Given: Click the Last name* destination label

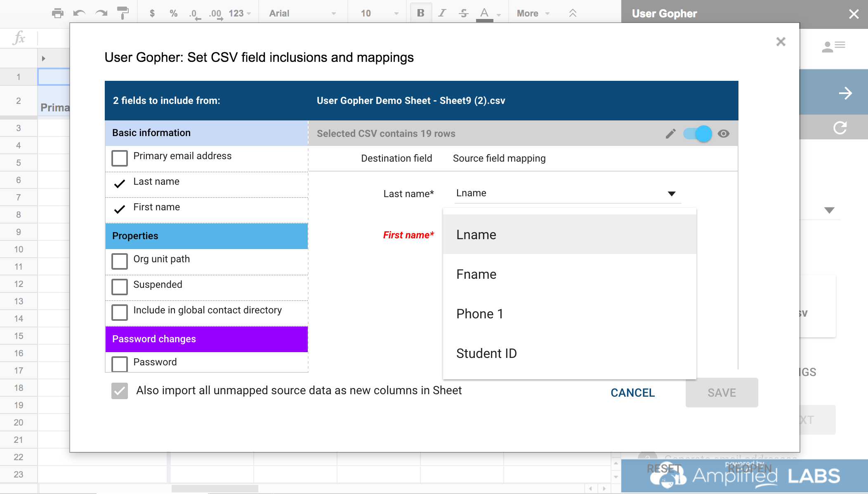Looking at the screenshot, I should tap(408, 194).
